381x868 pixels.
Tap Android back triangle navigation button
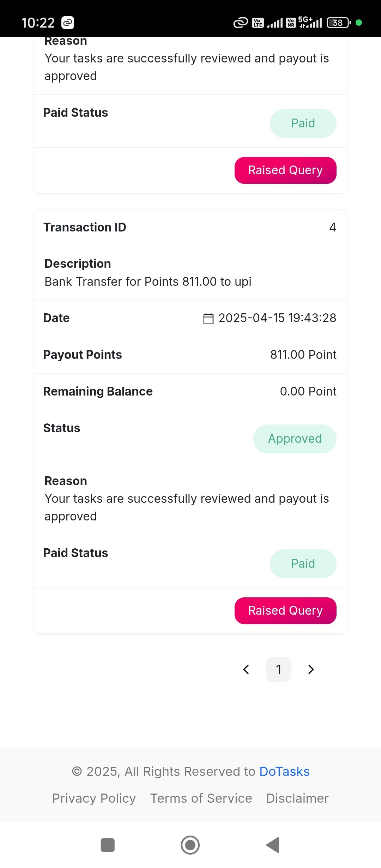[273, 845]
